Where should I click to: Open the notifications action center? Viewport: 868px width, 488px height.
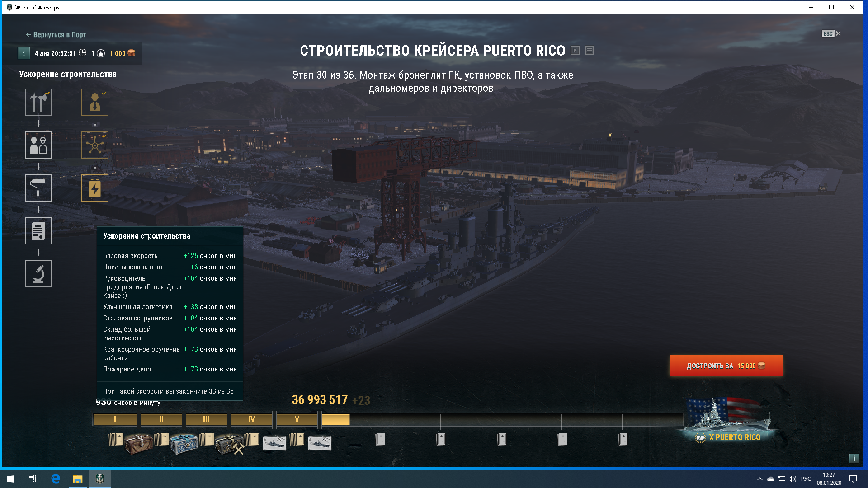click(853, 479)
